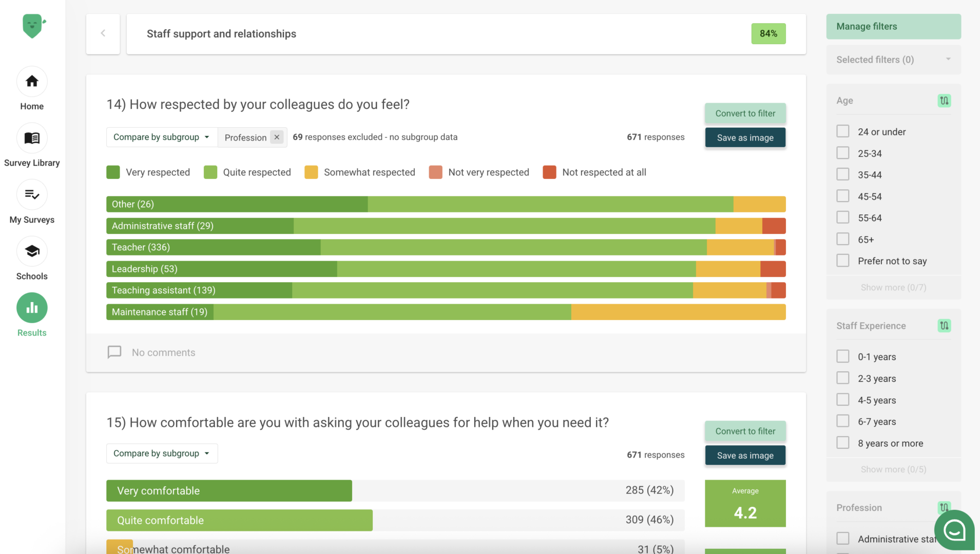This screenshot has height=554, width=980.
Task: Open Compare by subgroup on question 15
Action: pos(161,453)
